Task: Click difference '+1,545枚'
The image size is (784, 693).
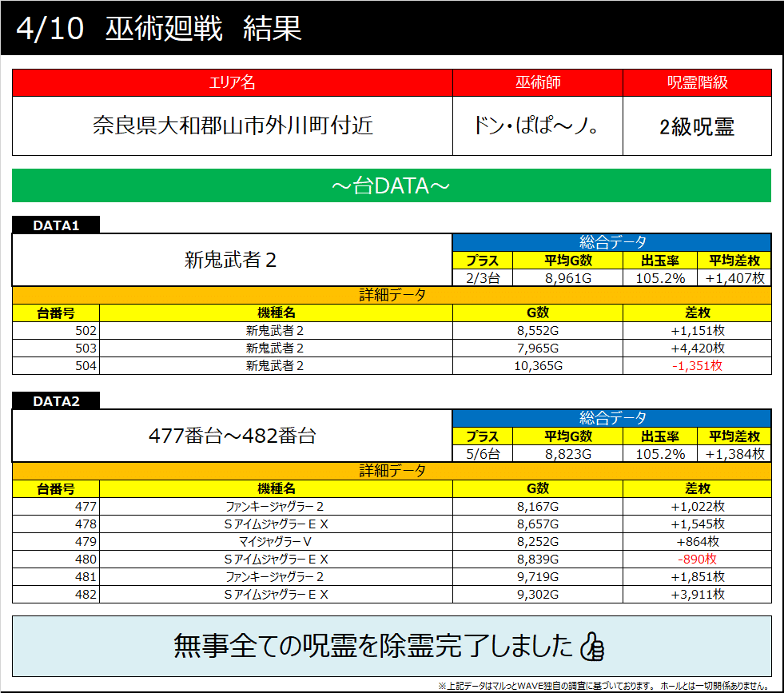Action: (x=698, y=524)
